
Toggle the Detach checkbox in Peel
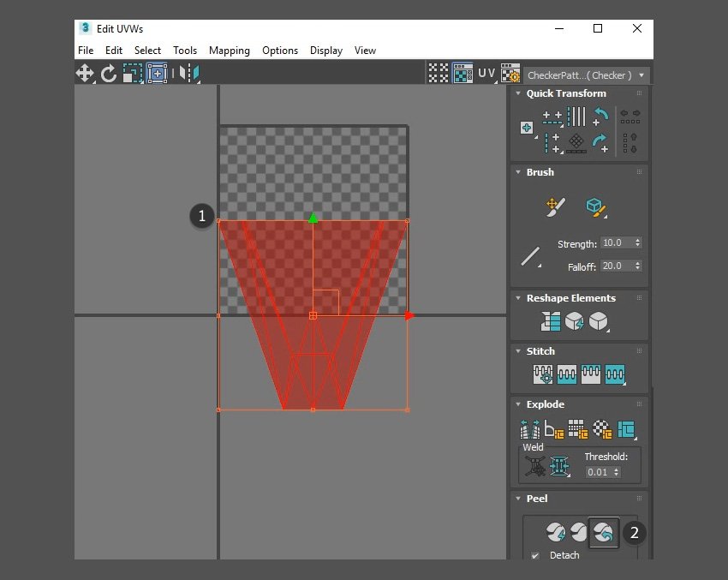(x=535, y=555)
